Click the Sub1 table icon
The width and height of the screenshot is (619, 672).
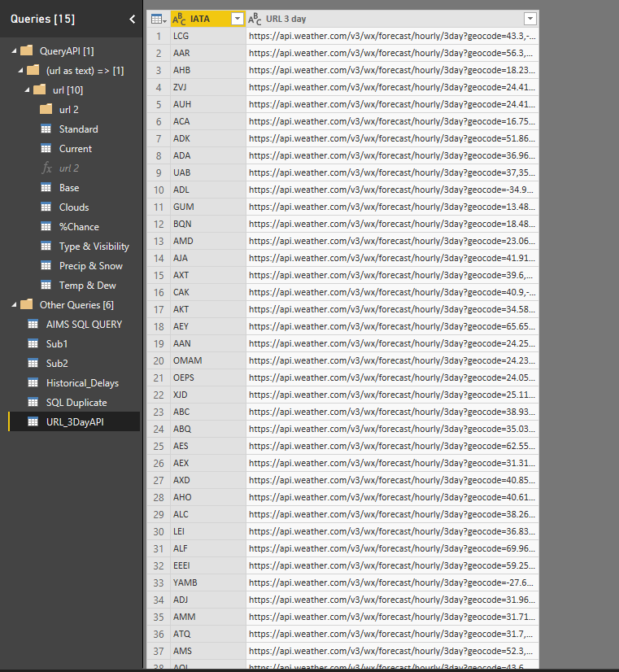click(33, 343)
